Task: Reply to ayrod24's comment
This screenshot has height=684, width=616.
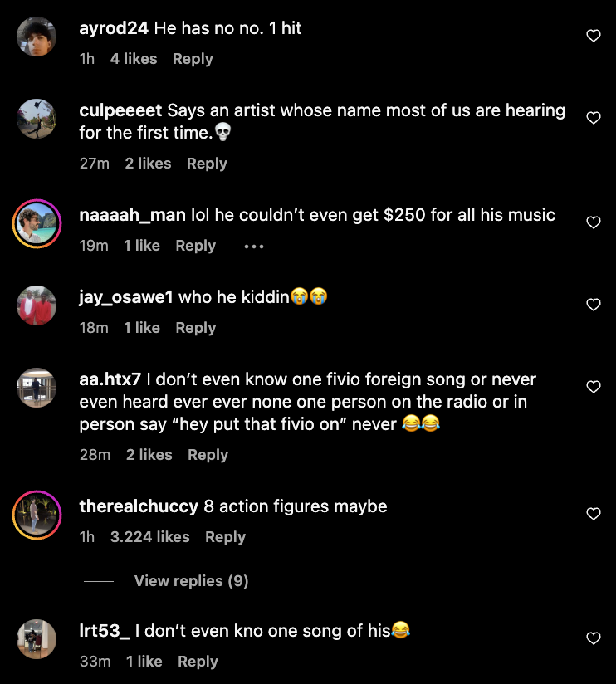Action: (x=193, y=59)
